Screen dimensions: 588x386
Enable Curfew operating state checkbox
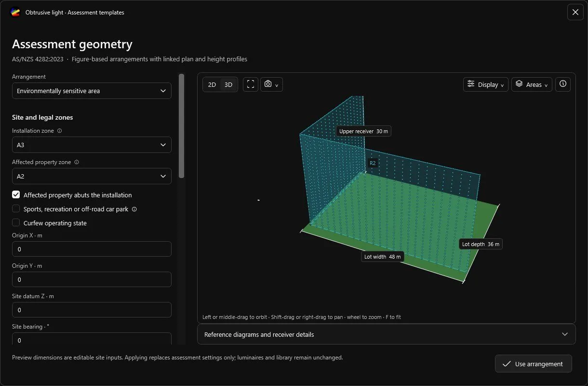click(x=16, y=223)
